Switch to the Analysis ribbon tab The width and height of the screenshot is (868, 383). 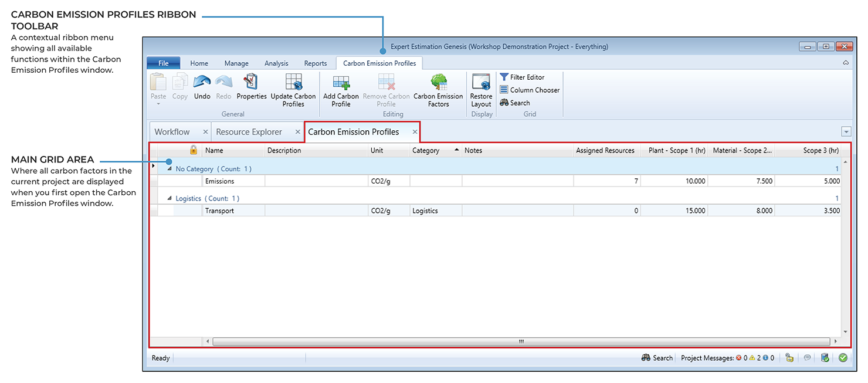click(276, 63)
